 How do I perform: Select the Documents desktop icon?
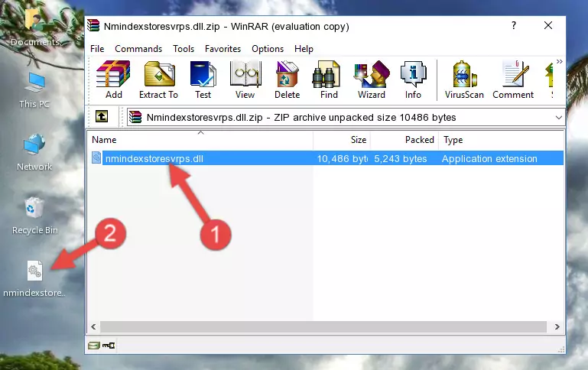click(34, 27)
